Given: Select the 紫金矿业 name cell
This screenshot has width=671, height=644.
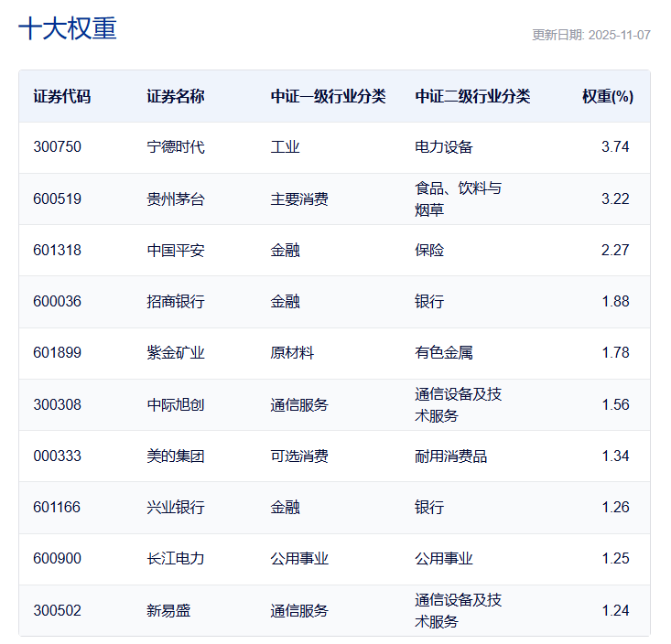Looking at the screenshot, I should (x=176, y=353).
